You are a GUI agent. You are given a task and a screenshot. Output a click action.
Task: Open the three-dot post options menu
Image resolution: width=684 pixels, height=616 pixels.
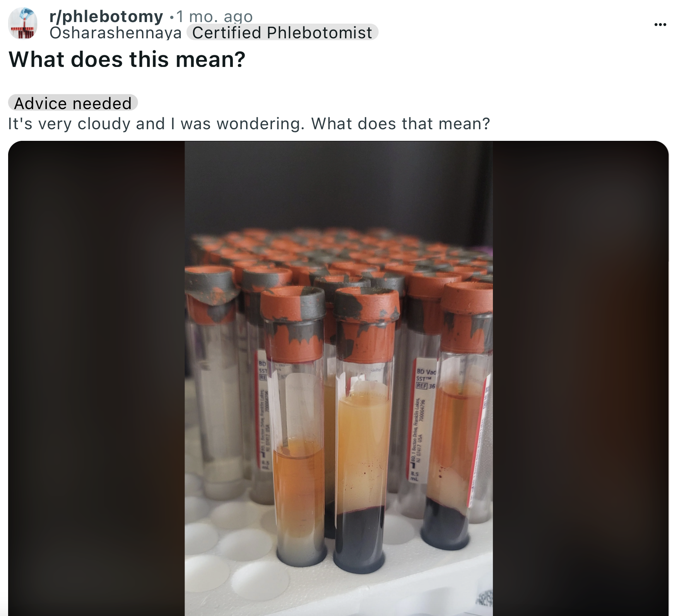pos(660,25)
